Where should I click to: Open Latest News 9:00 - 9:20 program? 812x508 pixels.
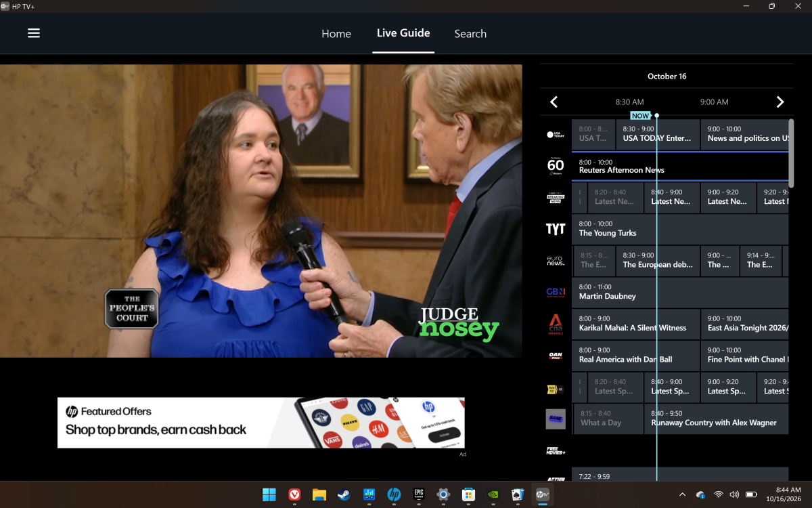pos(728,197)
